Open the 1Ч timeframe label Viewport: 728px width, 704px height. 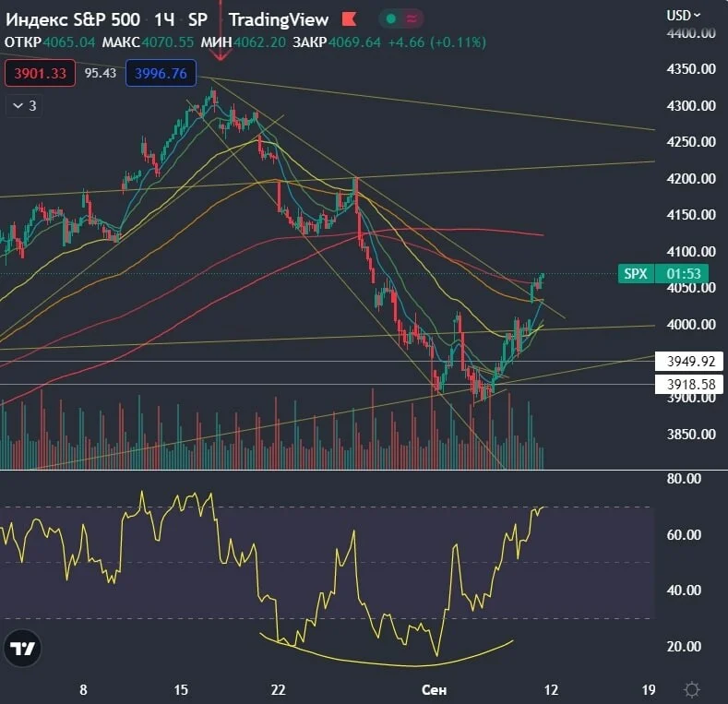[164, 19]
